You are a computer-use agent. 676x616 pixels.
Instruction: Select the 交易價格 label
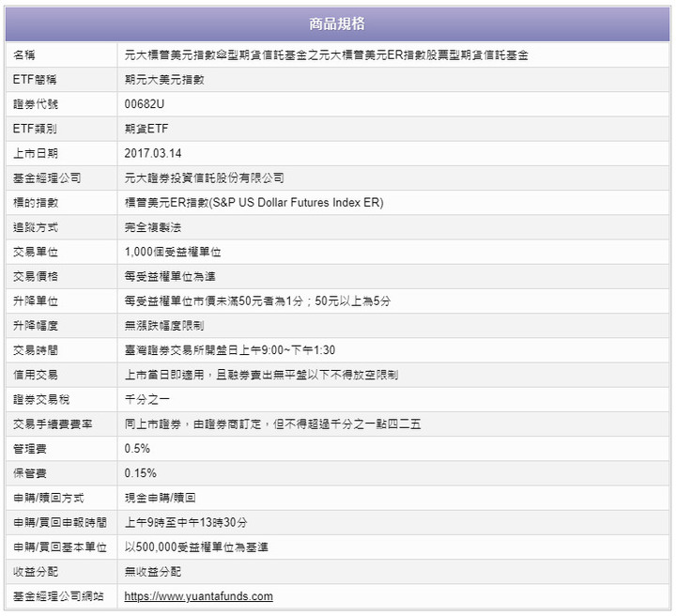(36, 276)
